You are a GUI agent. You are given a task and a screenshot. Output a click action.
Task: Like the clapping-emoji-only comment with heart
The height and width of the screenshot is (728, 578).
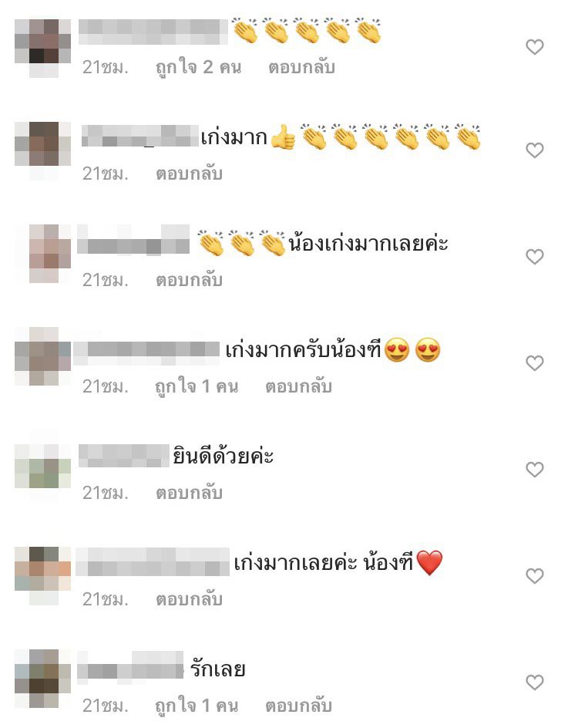pos(534,46)
